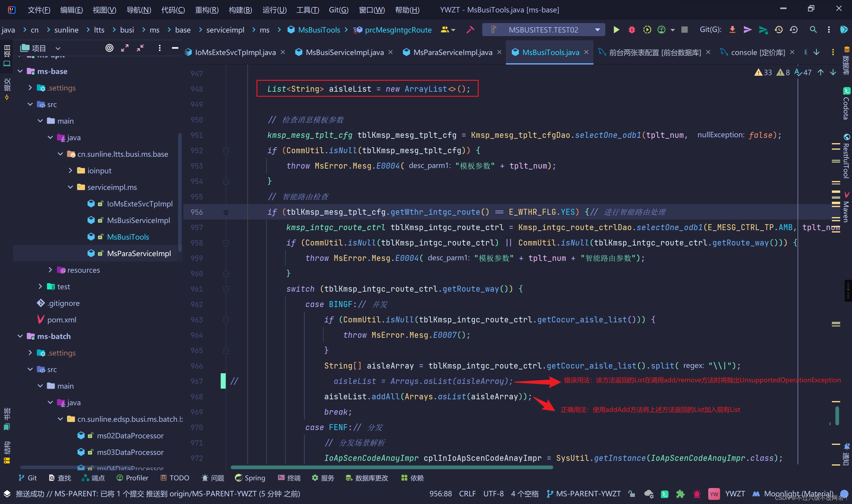Open the code-with-me users icon
Image resolution: width=852 pixels, height=504 pixels.
[x=448, y=30]
